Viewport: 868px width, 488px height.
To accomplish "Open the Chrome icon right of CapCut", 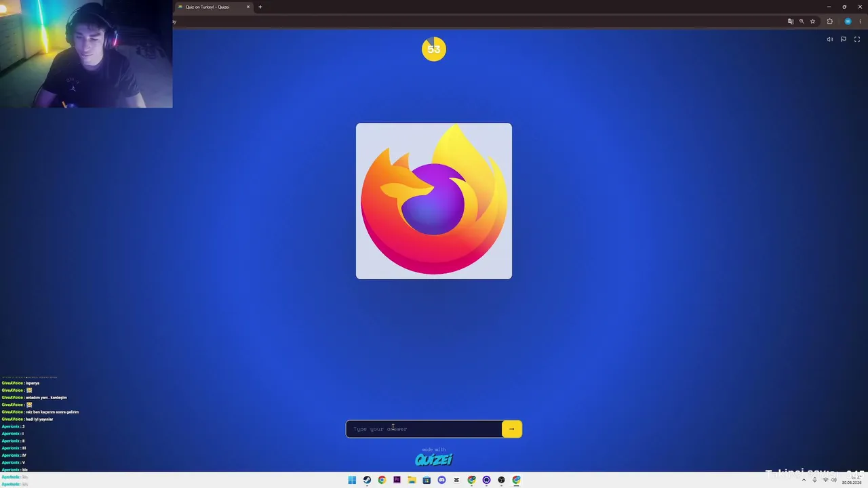I will [471, 480].
